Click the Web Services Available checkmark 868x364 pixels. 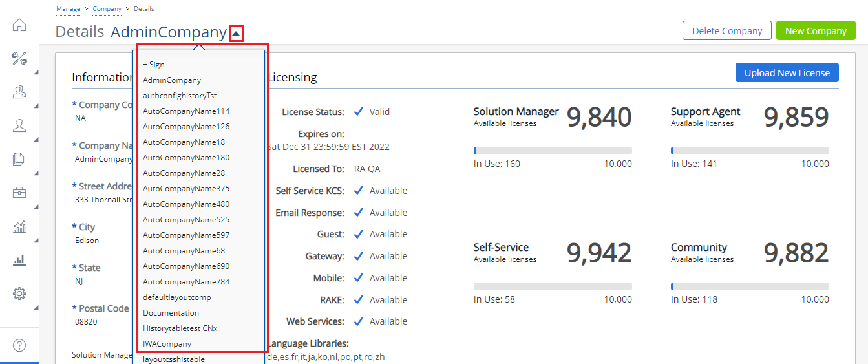pyautogui.click(x=359, y=321)
